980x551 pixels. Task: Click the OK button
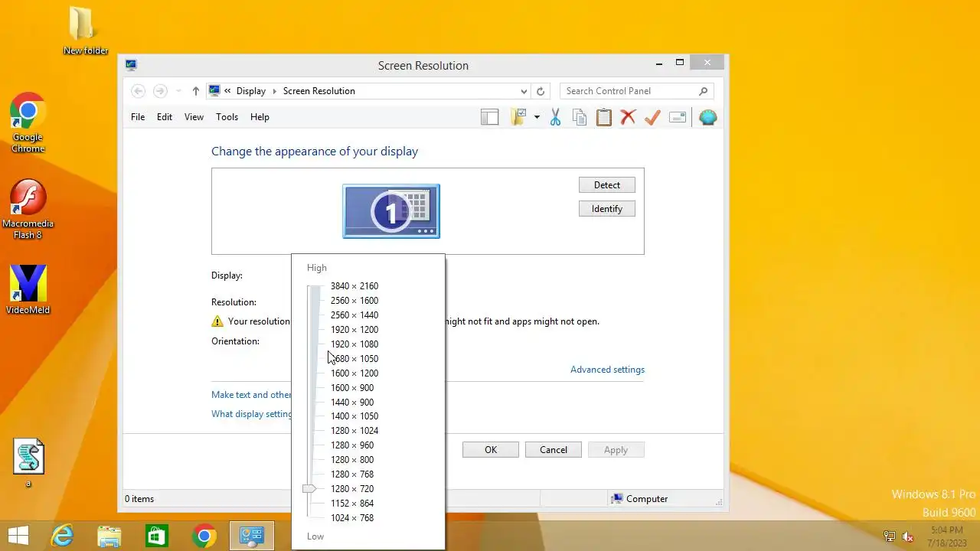(491, 450)
